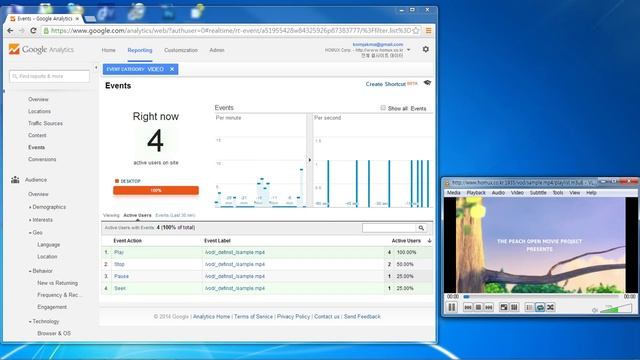Open the settings gear icon

coord(426,49)
